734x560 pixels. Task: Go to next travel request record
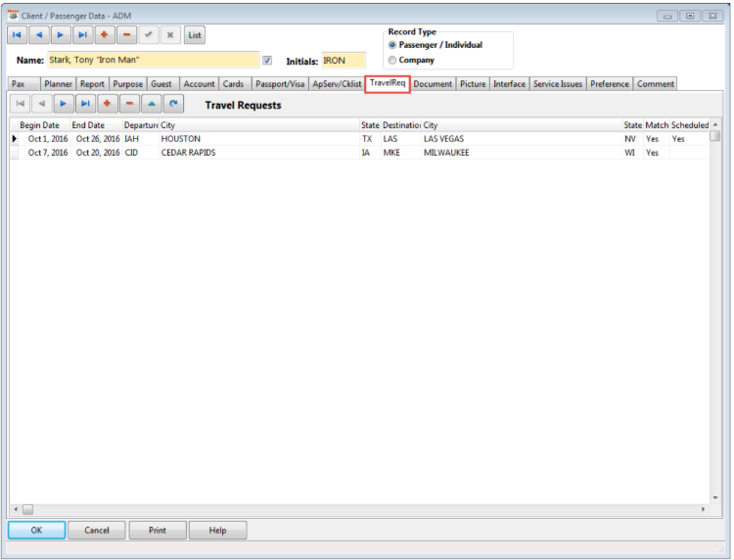click(64, 104)
